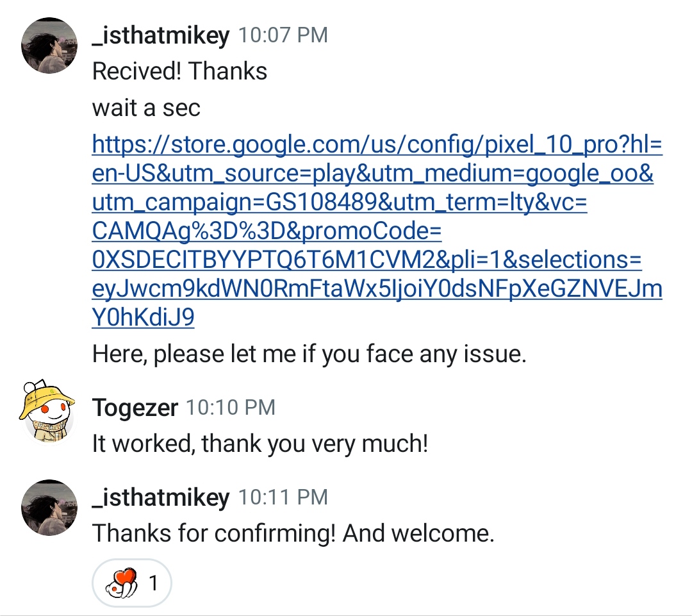
Task: Tap the Togezer username
Action: tap(135, 408)
